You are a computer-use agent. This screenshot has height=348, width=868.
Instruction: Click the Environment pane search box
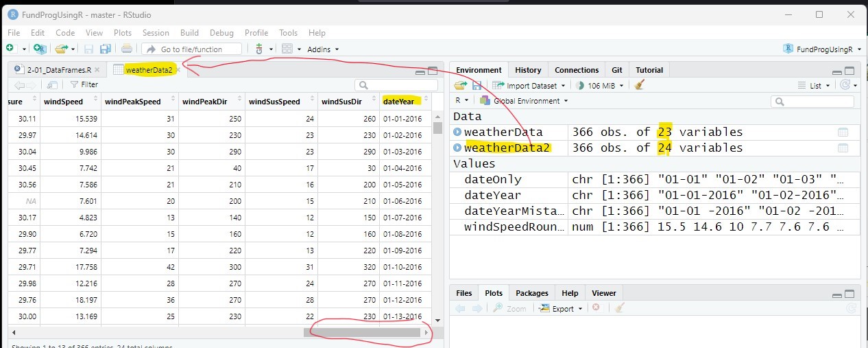[812, 102]
